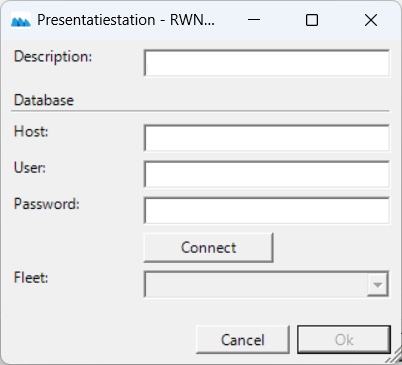This screenshot has width=402, height=365.
Task: Connect to the database
Action: [209, 248]
